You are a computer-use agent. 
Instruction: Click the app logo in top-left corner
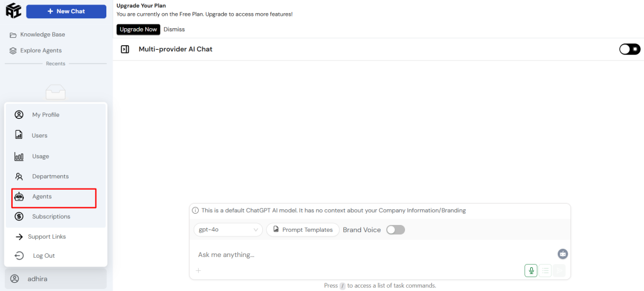pyautogui.click(x=14, y=11)
